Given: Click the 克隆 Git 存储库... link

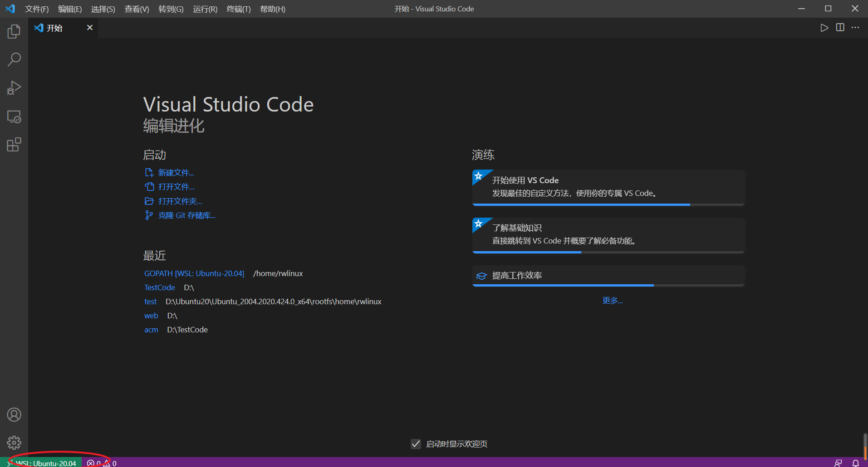Looking at the screenshot, I should [x=187, y=215].
